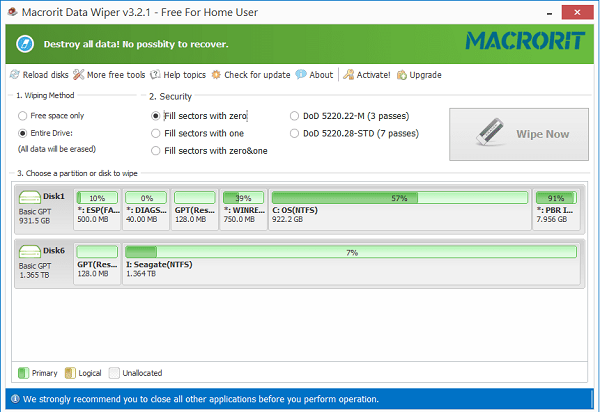Select the C: OS(NTFS) partition
The height and width of the screenshot is (412, 600).
tap(400, 210)
